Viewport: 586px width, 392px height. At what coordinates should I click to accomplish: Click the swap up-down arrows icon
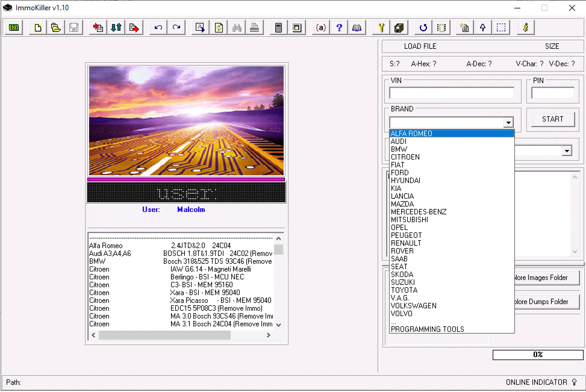click(116, 28)
